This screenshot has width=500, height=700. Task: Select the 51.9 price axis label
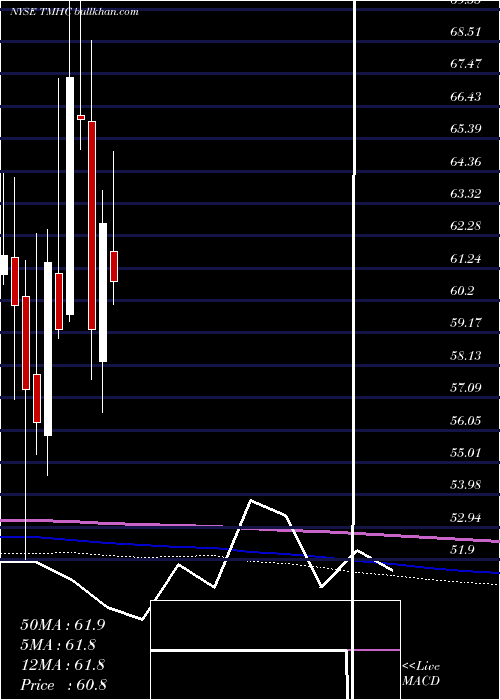tap(462, 550)
